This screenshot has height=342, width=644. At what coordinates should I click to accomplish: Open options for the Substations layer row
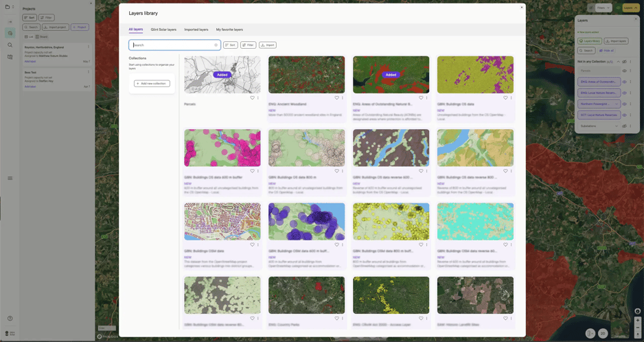(630, 126)
